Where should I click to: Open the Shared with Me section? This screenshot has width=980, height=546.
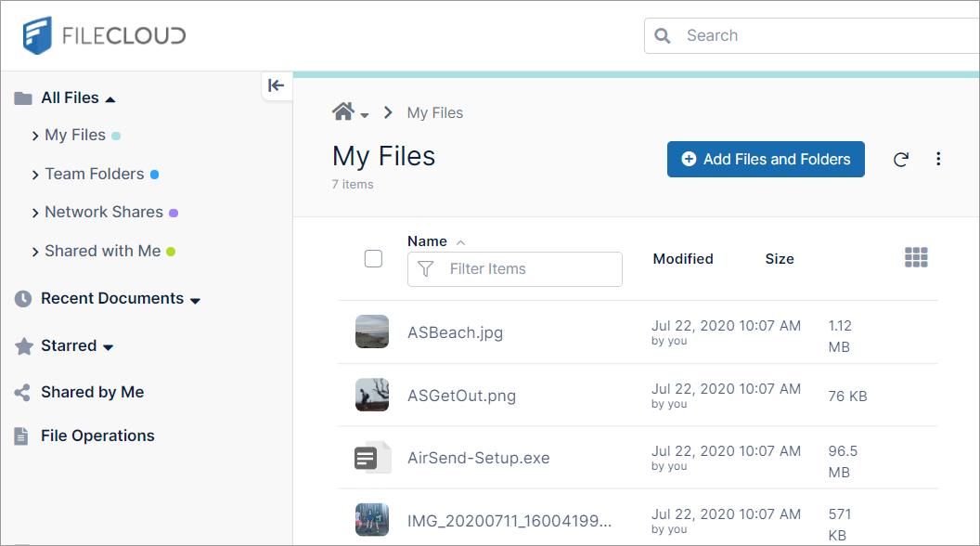point(105,251)
